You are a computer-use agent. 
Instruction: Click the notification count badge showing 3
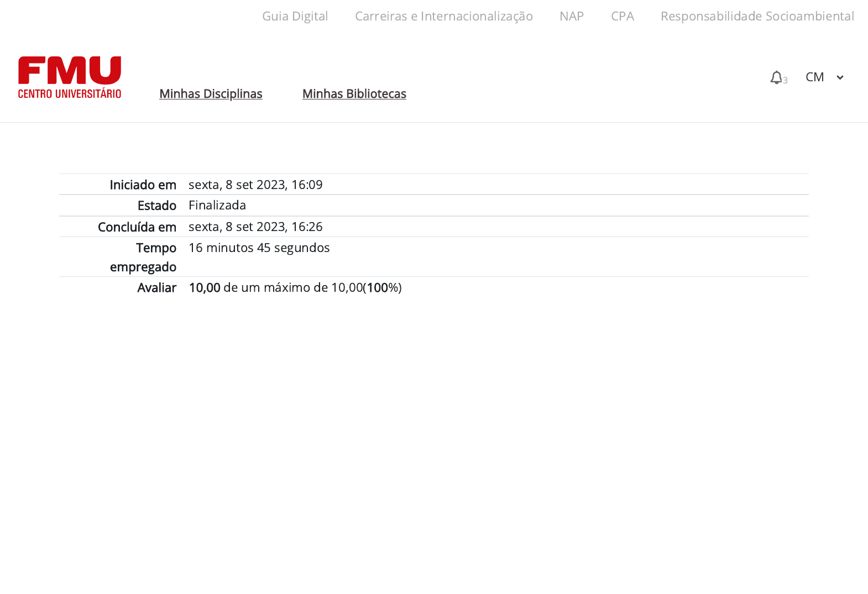point(785,81)
